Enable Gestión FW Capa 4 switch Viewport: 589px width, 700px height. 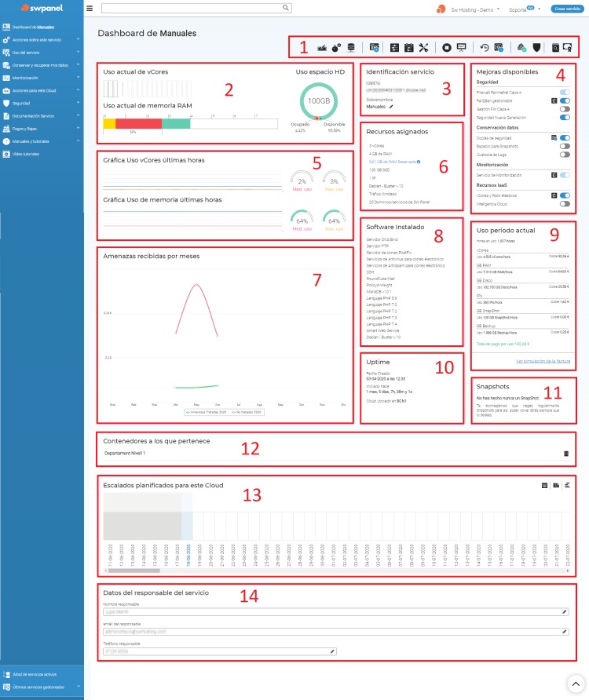point(565,109)
